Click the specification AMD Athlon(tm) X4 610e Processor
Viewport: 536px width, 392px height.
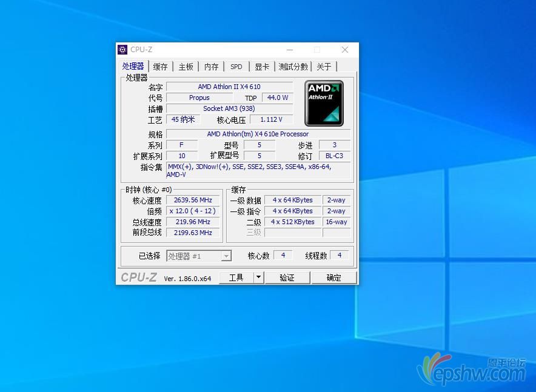pos(258,134)
